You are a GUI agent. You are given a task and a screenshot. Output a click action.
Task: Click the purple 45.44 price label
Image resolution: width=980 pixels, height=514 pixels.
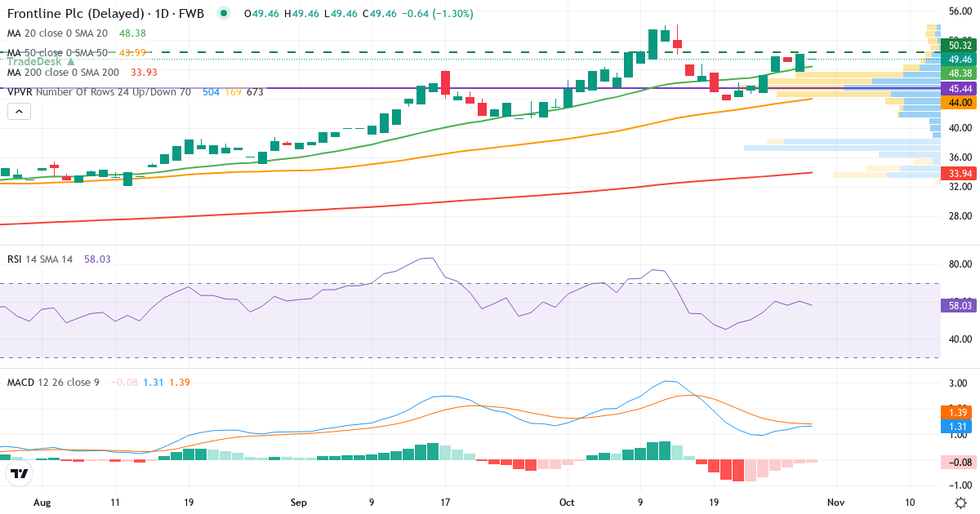click(960, 88)
